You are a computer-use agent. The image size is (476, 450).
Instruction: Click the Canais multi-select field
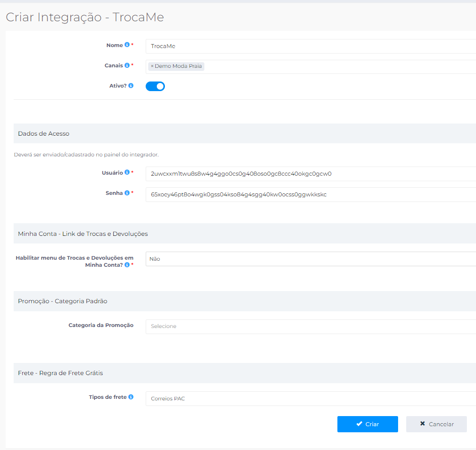tap(311, 66)
